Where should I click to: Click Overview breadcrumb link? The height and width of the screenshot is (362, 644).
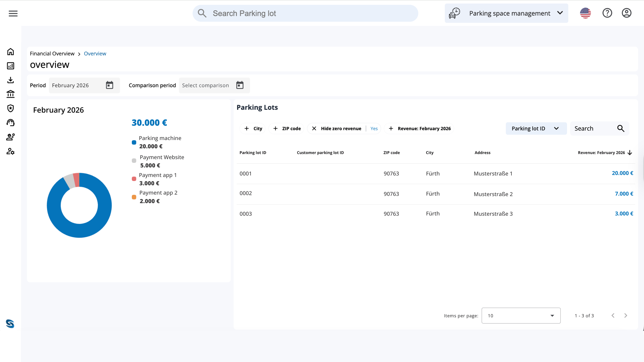click(x=95, y=54)
